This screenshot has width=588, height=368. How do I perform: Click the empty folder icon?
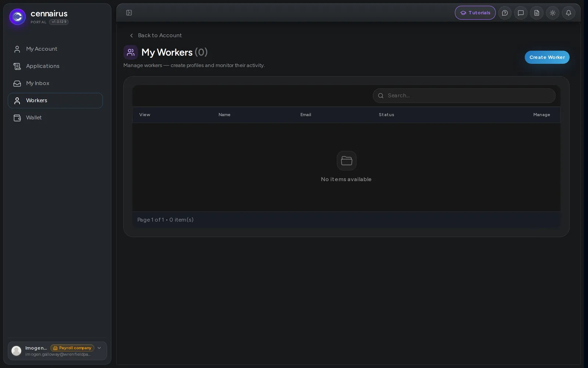coord(347,161)
